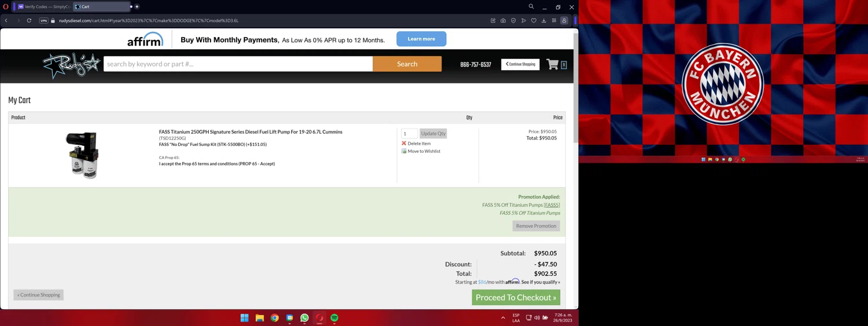Click header Continue Shopping button
The height and width of the screenshot is (326, 868).
520,64
